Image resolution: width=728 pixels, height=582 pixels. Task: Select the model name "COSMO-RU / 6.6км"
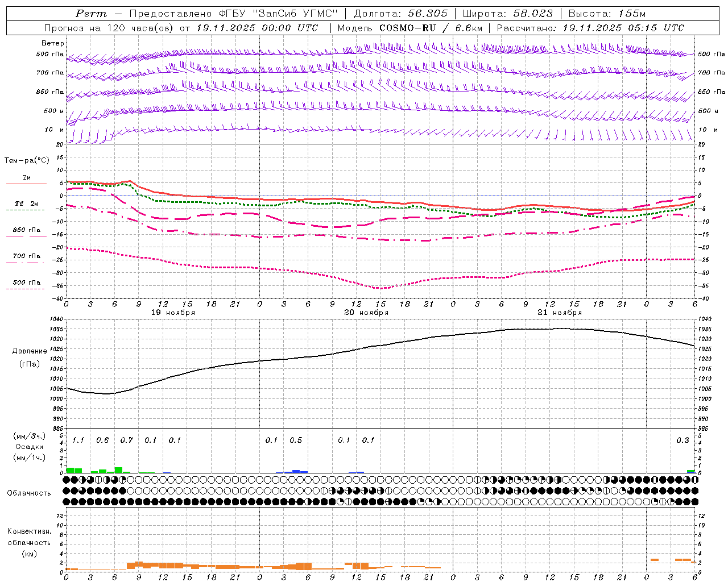click(x=431, y=28)
